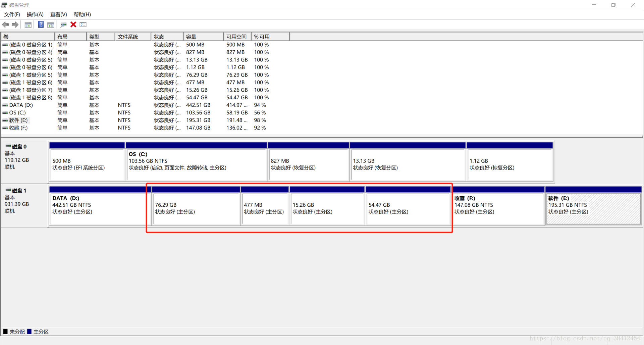Sort by the 文件系统 column header
The image size is (644, 345).
(x=133, y=37)
